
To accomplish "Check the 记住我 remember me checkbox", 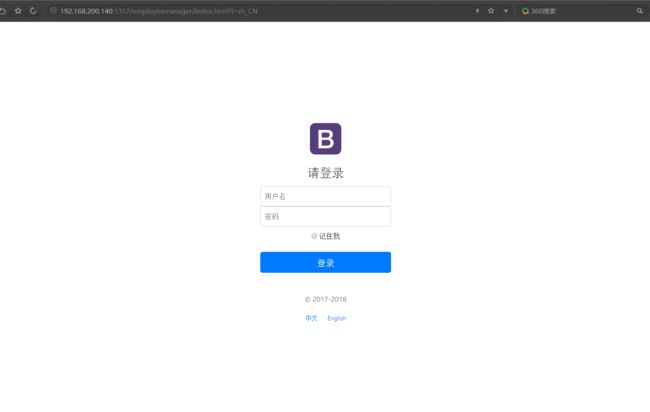I will click(314, 236).
